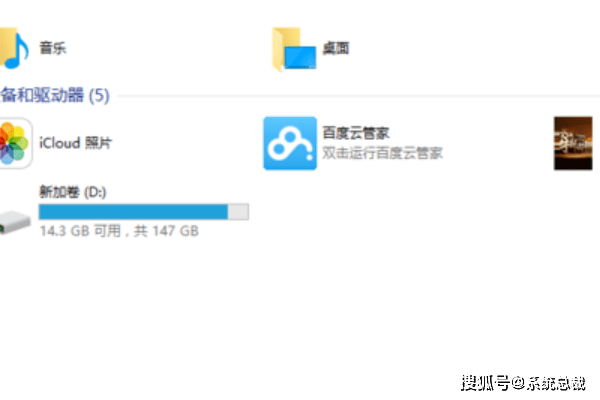Screen dimensions: 600x400
Task: Open the 音乐 music folder icon
Action: point(14,48)
